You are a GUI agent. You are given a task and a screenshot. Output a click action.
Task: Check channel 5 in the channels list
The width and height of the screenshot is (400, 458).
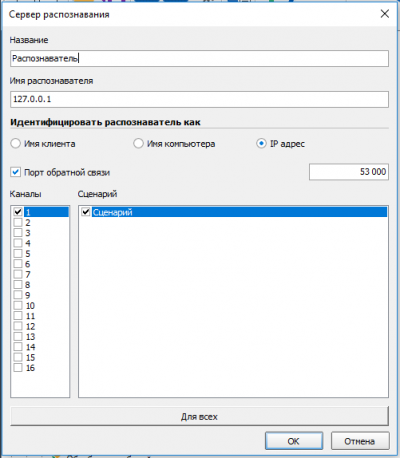point(18,254)
